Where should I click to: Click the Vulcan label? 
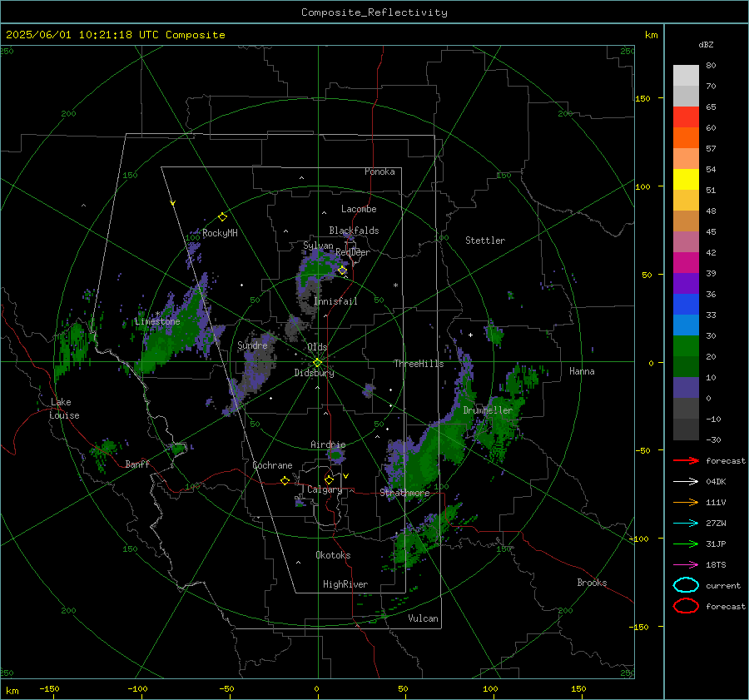[423, 618]
